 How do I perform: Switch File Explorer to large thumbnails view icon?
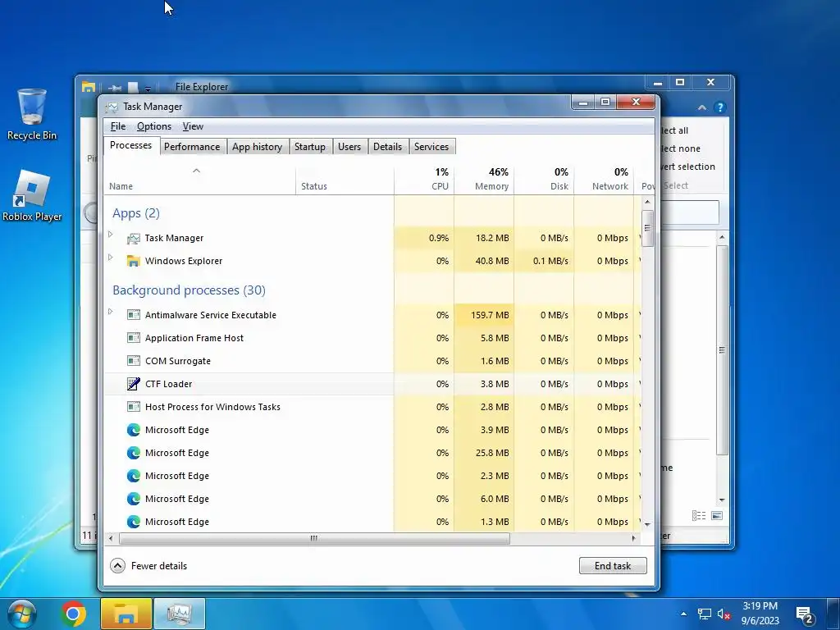point(717,515)
